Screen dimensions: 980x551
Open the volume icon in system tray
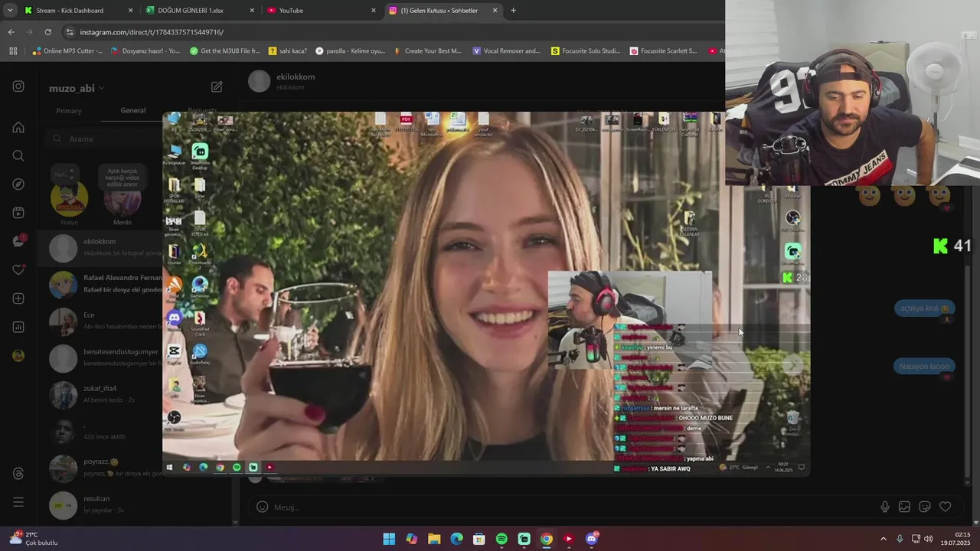(x=928, y=539)
